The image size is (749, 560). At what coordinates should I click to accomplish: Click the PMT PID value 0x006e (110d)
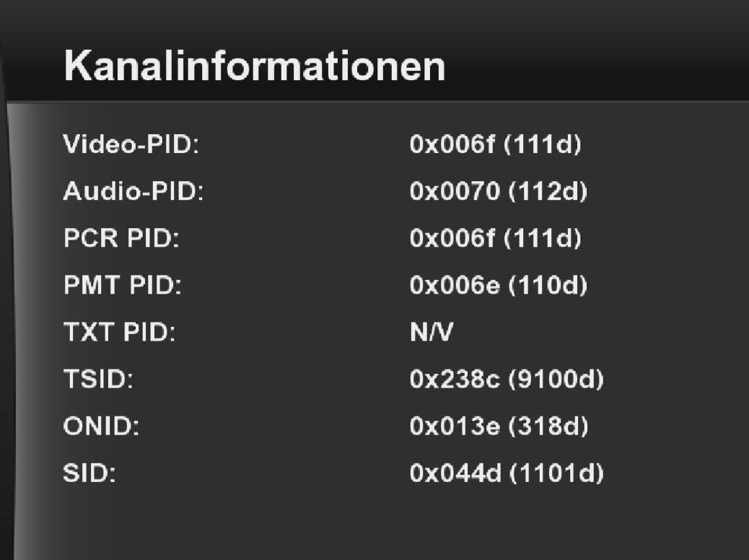(498, 286)
